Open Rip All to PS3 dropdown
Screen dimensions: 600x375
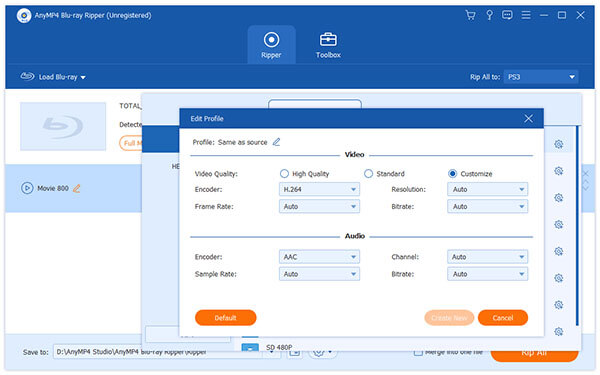pyautogui.click(x=541, y=77)
